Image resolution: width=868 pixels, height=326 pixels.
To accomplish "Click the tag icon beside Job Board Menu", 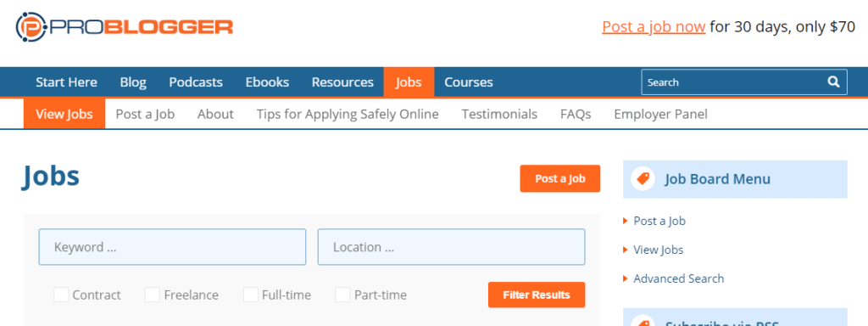I will coord(643,179).
